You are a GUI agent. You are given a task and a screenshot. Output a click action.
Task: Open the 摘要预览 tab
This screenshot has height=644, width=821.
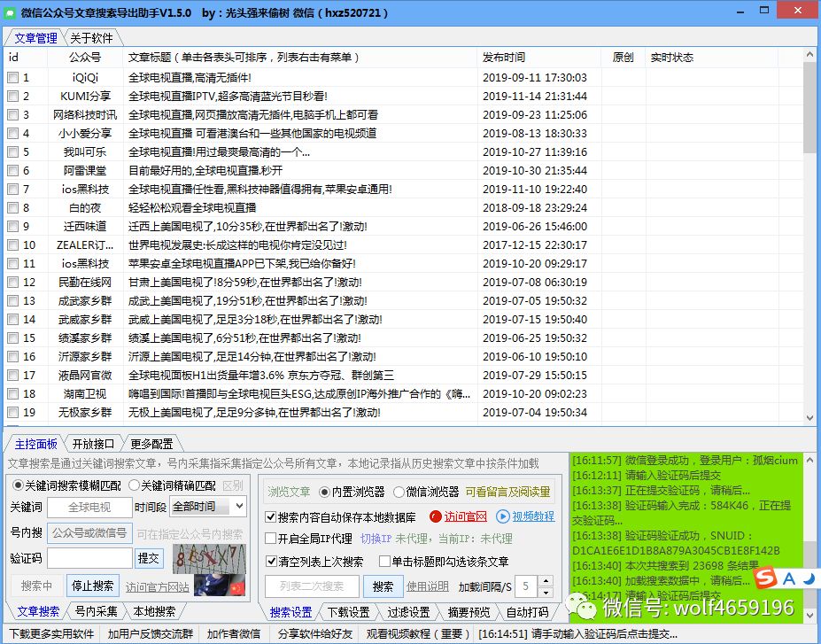469,611
